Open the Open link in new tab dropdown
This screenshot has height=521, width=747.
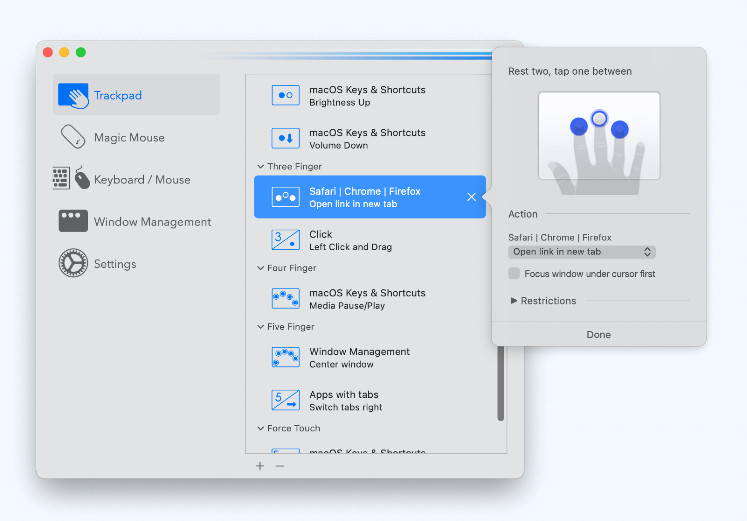tap(582, 252)
